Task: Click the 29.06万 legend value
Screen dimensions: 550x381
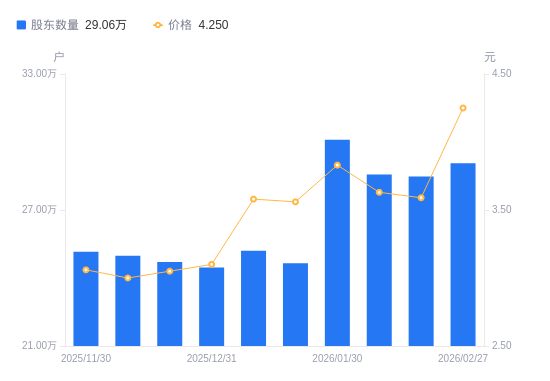Action: pos(106,25)
